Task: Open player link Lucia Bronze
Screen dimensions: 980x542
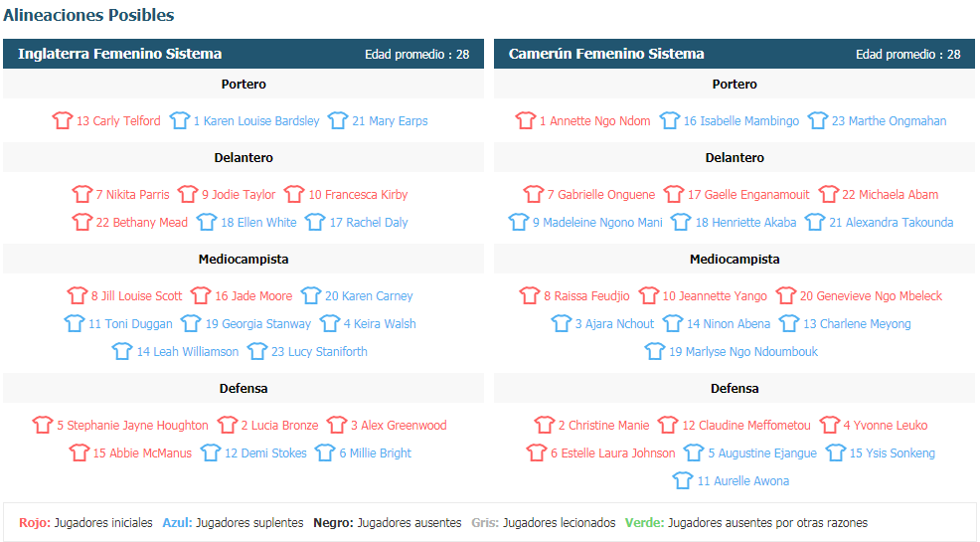Action: [284, 426]
